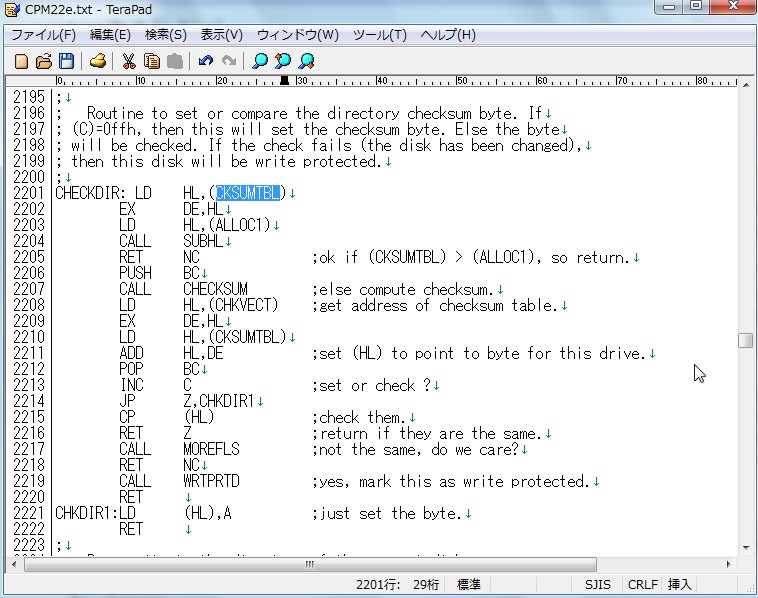Save the document with the floppy icon
The width and height of the screenshot is (758, 598).
[x=66, y=61]
